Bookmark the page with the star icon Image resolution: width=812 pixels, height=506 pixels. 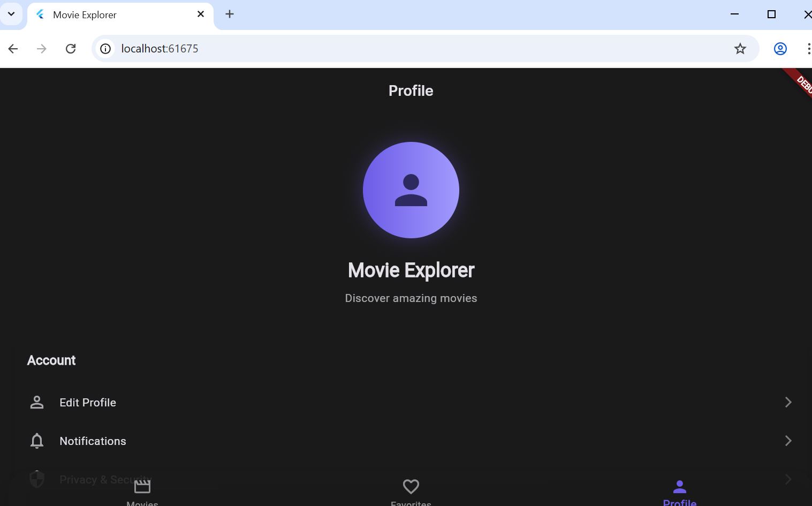coord(740,48)
